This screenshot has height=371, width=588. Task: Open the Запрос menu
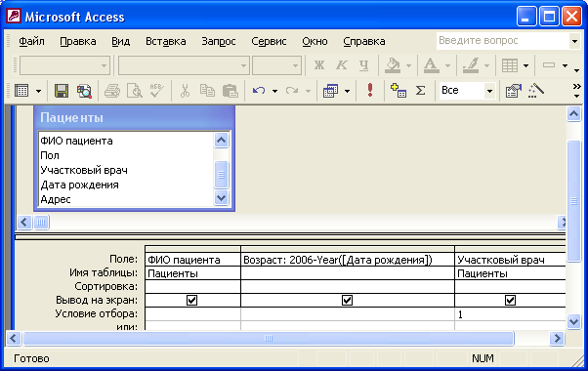coord(219,41)
